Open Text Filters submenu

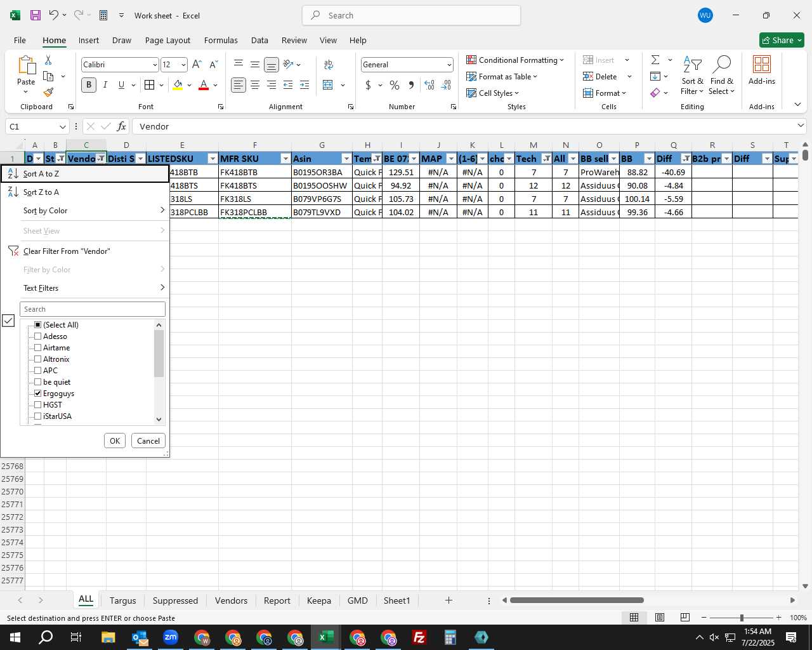click(85, 288)
